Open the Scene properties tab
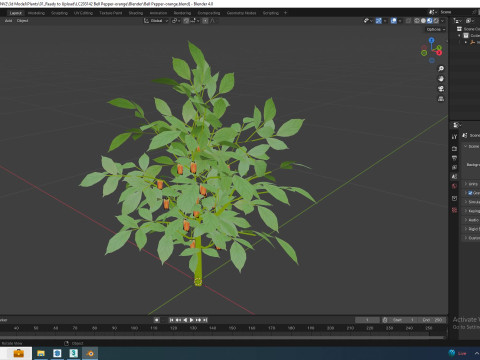 [x=454, y=176]
